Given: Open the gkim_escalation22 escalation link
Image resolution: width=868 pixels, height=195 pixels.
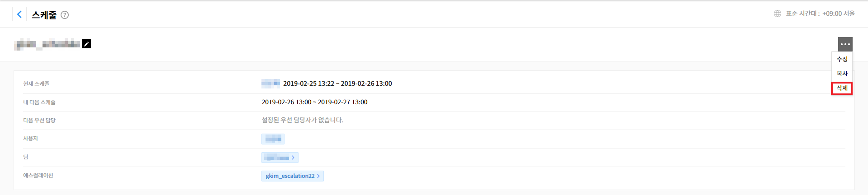Looking at the screenshot, I should tap(290, 176).
